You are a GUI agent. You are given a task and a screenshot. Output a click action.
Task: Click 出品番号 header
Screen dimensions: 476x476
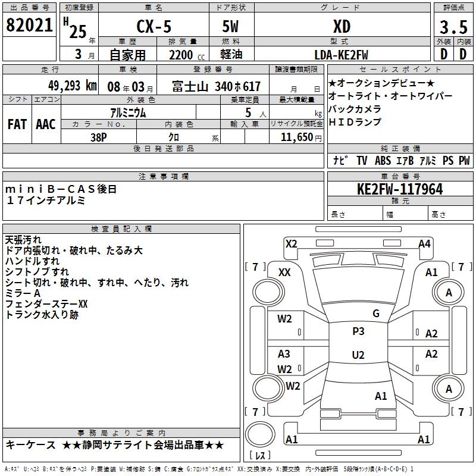point(29,7)
